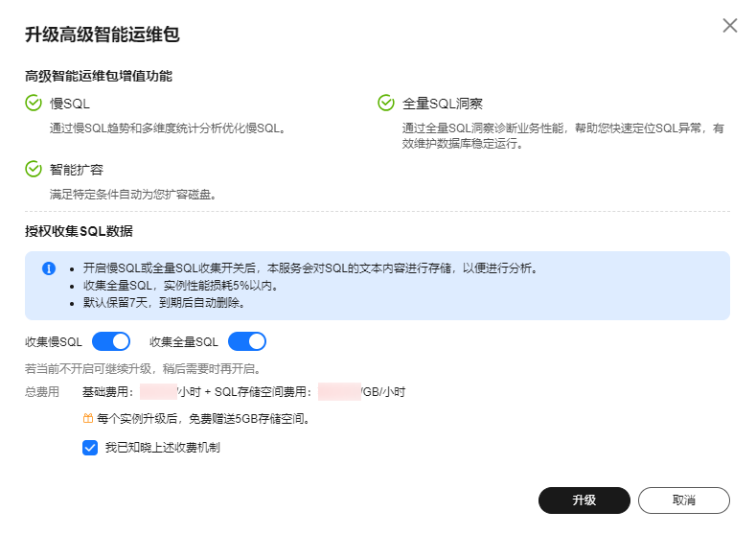Click the 全量SQL洞察 feature title
This screenshot has width=756, height=535.
point(442,104)
